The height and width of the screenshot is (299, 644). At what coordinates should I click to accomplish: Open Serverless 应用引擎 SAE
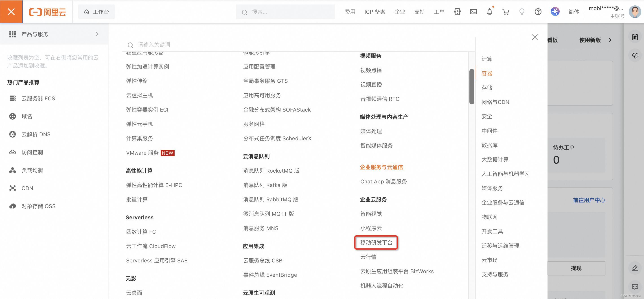coord(156,260)
